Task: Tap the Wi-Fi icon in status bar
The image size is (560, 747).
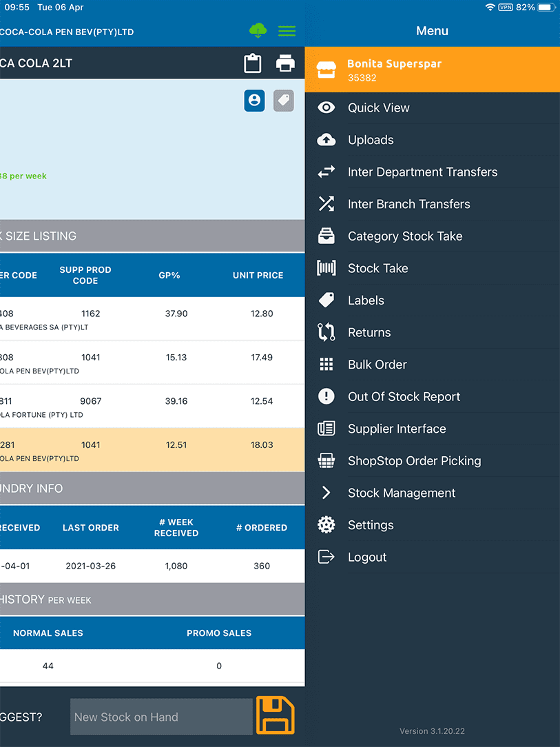Action: [490, 7]
